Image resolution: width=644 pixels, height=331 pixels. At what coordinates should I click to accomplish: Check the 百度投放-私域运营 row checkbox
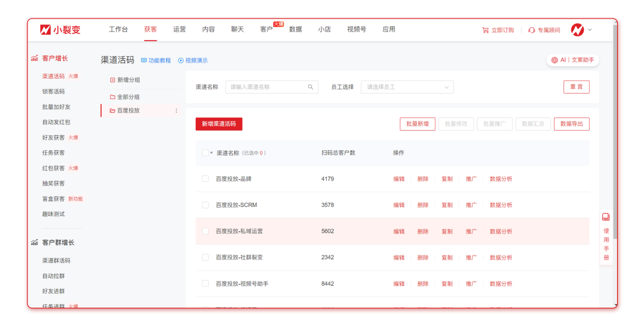coord(205,231)
